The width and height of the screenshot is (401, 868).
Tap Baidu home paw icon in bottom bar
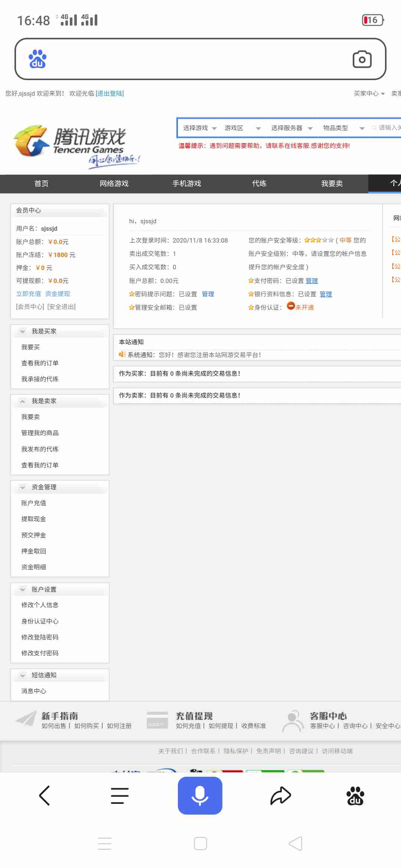click(355, 796)
